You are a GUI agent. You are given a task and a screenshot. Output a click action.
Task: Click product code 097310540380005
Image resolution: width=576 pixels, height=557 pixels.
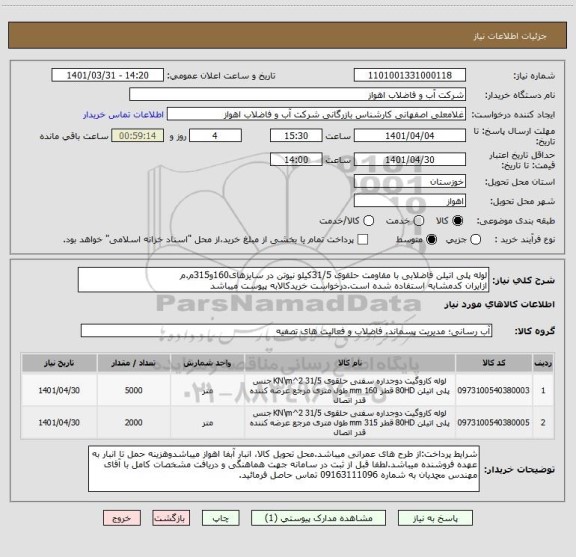493,423
